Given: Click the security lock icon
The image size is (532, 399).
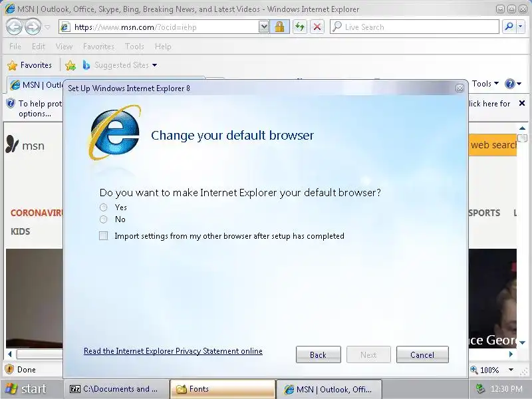Looking at the screenshot, I should [279, 27].
